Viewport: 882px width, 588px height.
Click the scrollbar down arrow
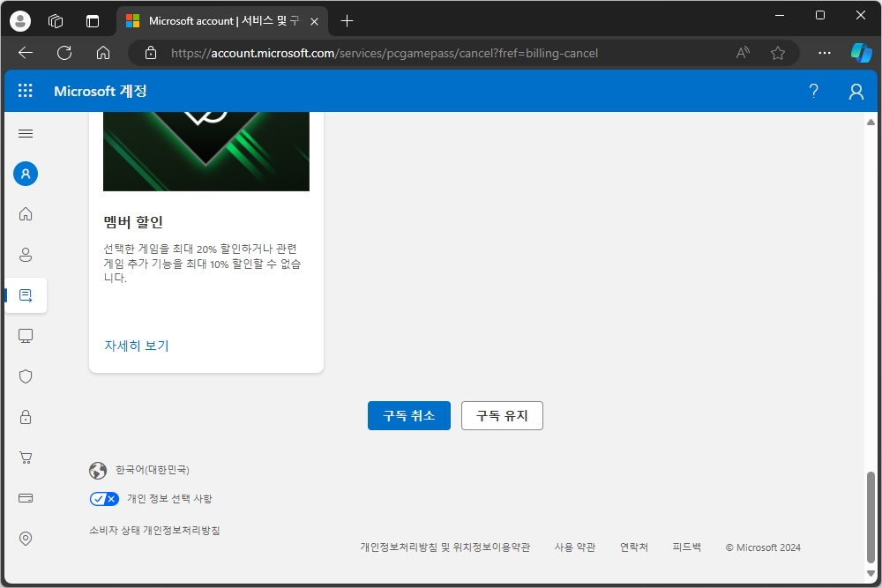click(x=871, y=573)
